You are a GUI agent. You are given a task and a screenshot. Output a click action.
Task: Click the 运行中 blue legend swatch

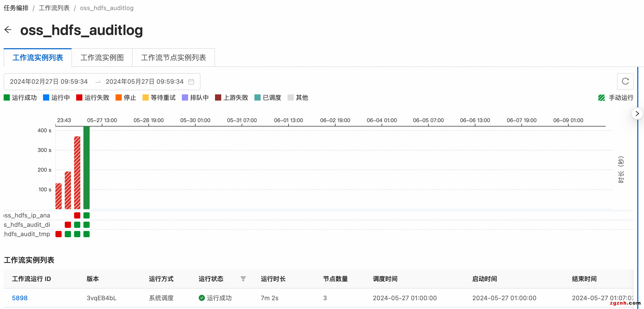pyautogui.click(x=46, y=98)
